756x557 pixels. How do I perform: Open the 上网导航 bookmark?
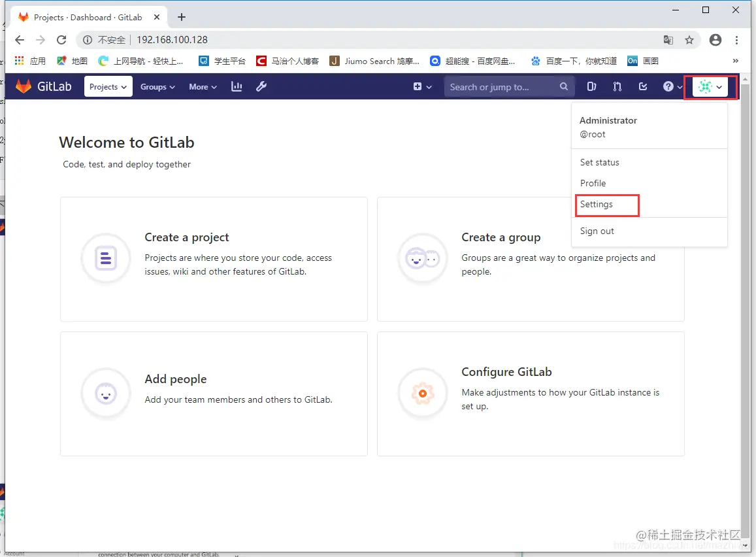140,61
